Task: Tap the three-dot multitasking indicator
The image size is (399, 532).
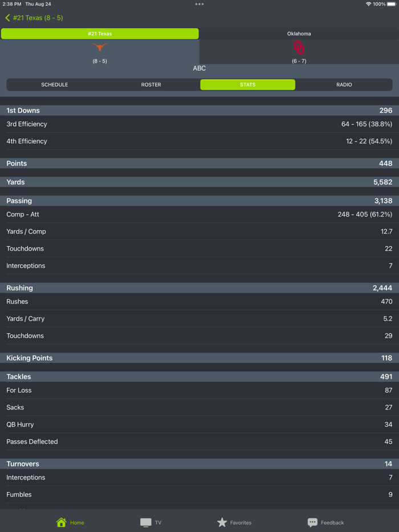Action: (199, 4)
